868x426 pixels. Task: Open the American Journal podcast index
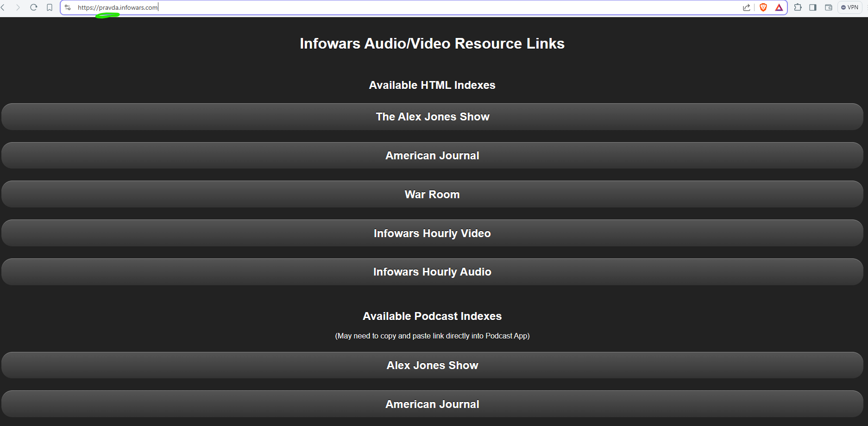[432, 404]
